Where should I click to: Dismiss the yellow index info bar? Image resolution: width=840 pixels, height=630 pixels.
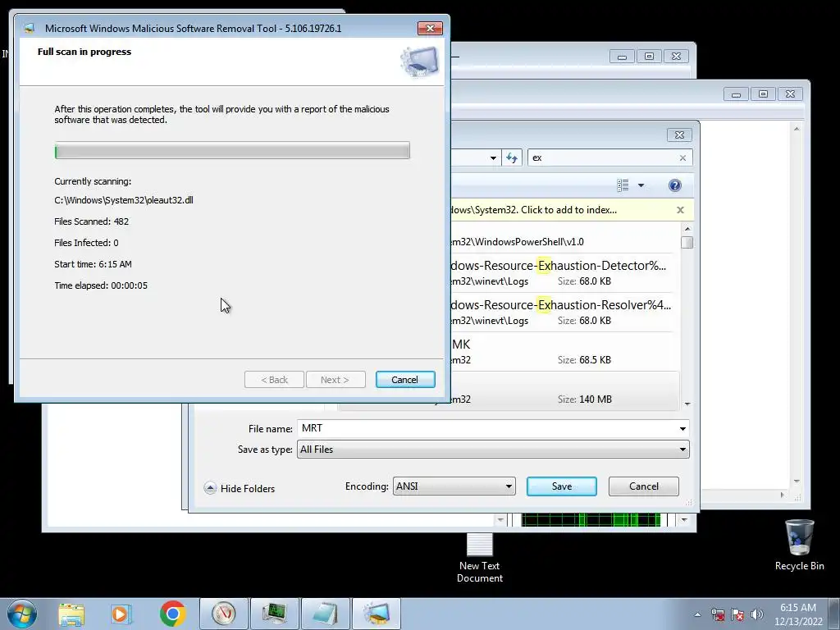click(x=680, y=210)
